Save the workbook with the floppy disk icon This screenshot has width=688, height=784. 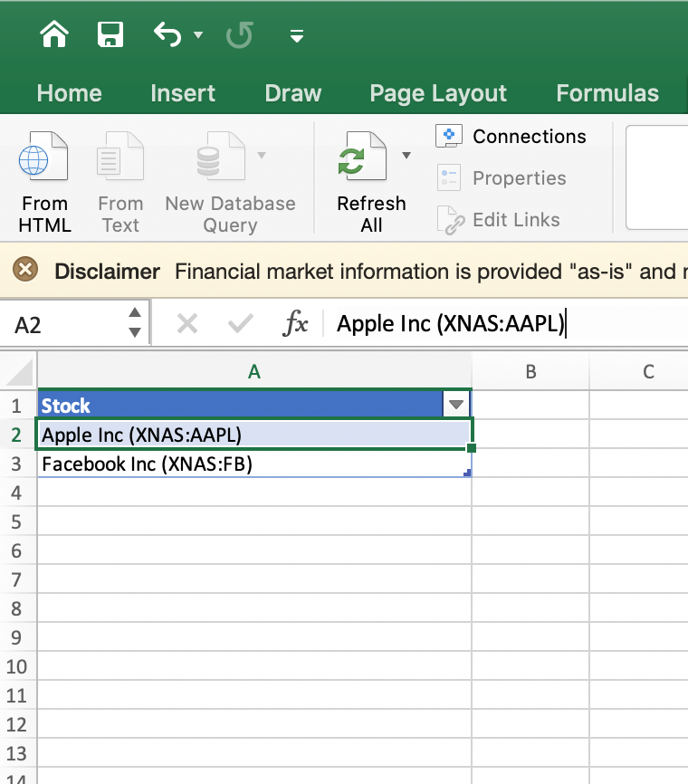pos(110,34)
